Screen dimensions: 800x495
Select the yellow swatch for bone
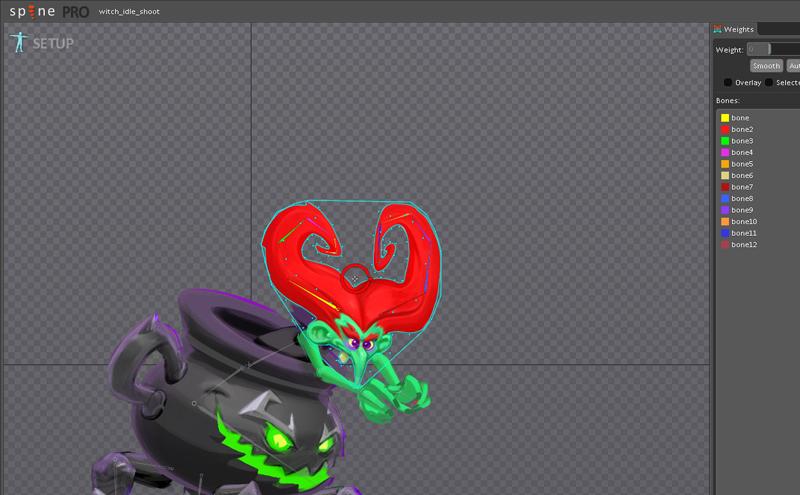pyautogui.click(x=724, y=118)
